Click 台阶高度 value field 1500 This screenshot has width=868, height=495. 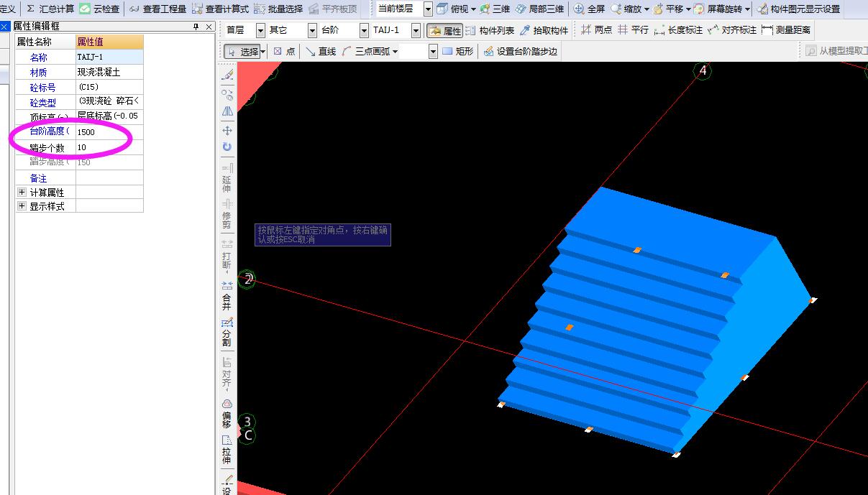pos(109,132)
